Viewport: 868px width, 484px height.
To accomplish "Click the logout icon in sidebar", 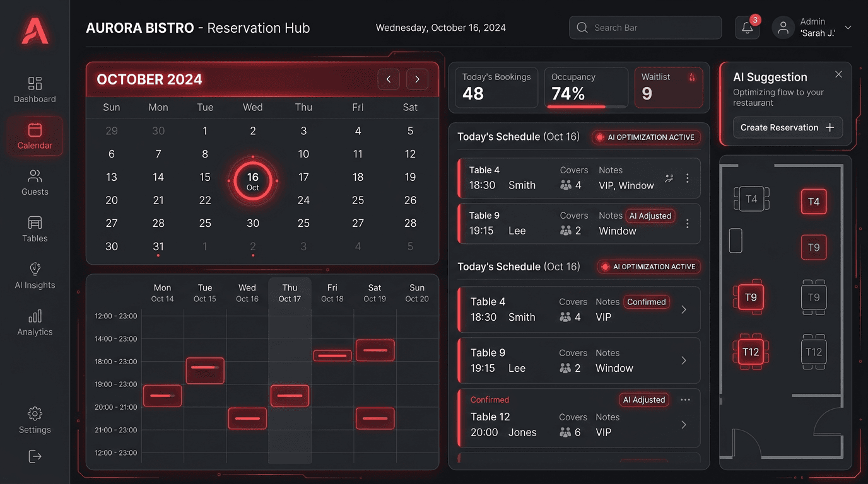I will coord(35,456).
